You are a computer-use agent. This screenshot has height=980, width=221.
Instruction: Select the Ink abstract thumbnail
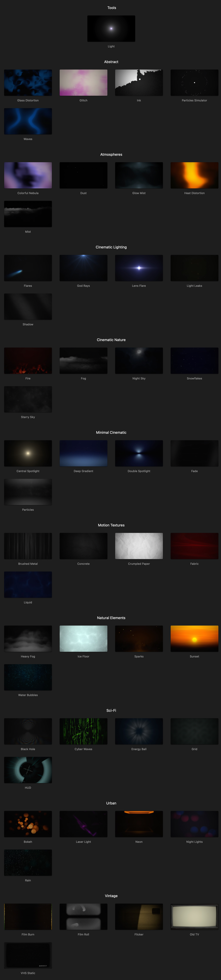(139, 83)
